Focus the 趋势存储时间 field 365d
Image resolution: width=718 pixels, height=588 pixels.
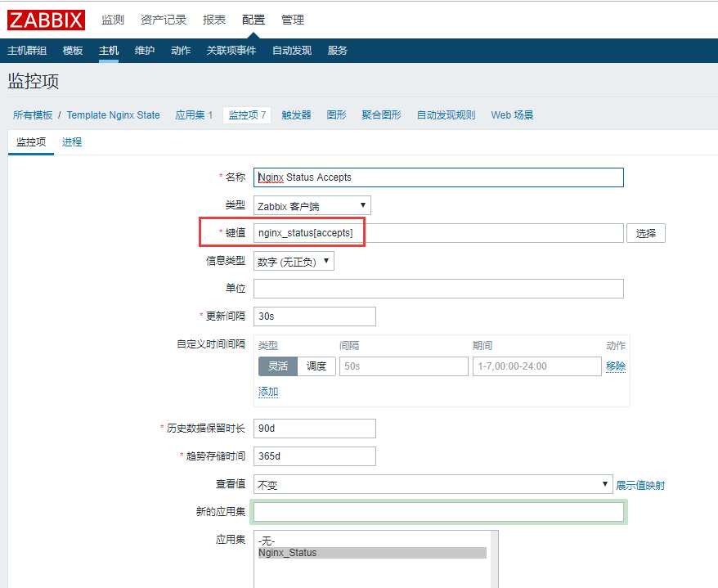(315, 456)
